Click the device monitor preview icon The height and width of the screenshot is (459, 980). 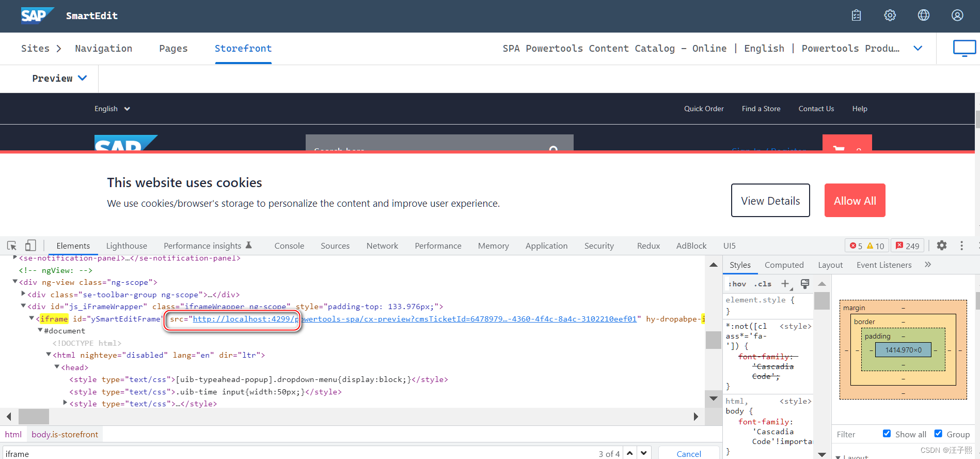(x=964, y=48)
